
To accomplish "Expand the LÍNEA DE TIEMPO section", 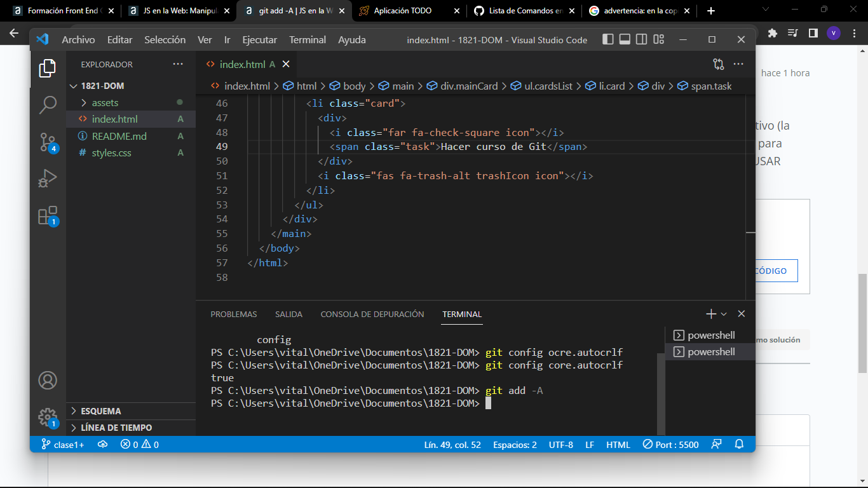I will coord(131,428).
